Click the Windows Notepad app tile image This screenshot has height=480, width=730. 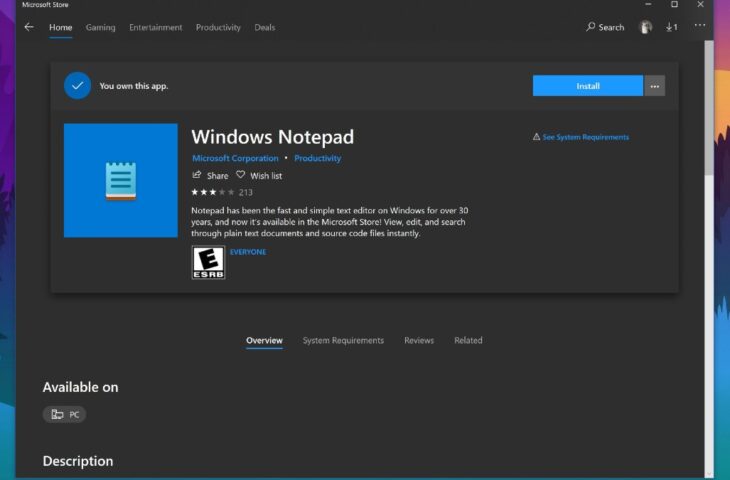pyautogui.click(x=121, y=180)
